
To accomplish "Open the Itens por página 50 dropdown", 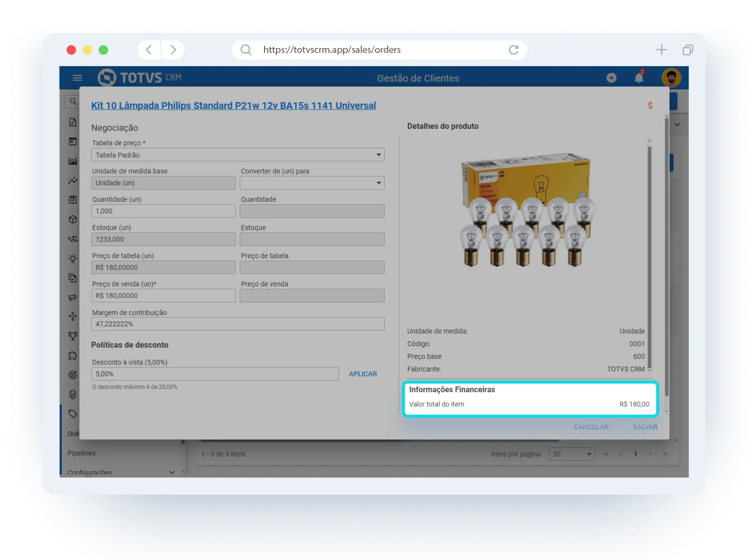I will coord(571,454).
